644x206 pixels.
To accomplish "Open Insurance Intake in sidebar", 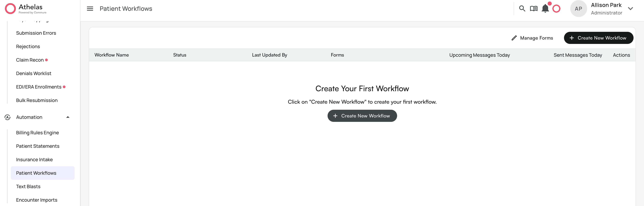I will click(34, 160).
